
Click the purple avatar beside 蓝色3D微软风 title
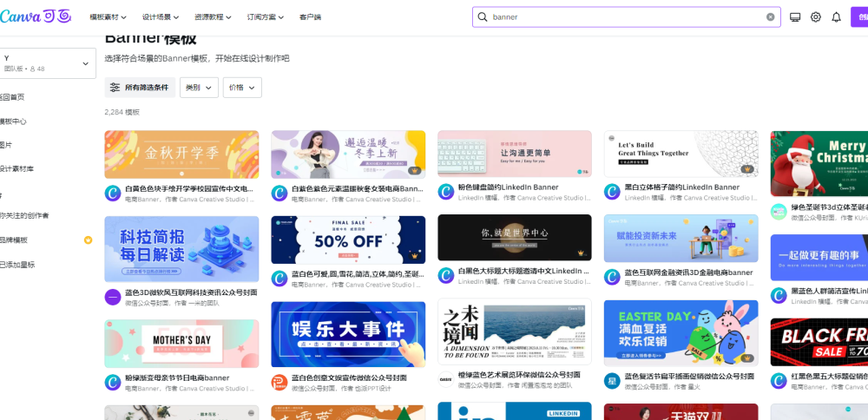112,297
